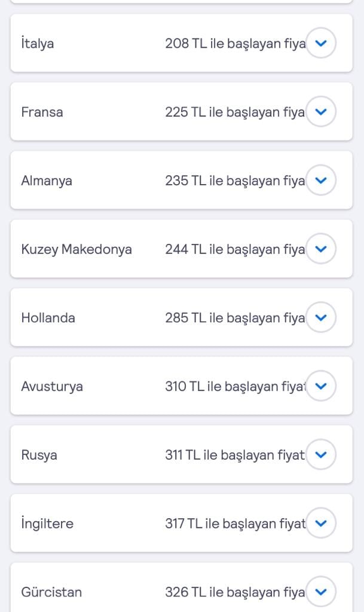
Task: Tap the Kuzey Makedonya label
Action: pyautogui.click(x=77, y=249)
